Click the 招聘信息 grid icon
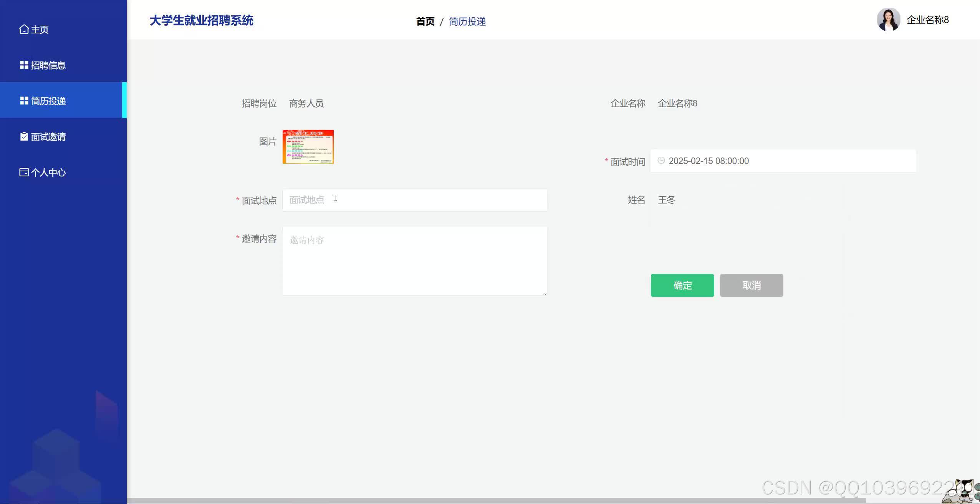 click(24, 65)
